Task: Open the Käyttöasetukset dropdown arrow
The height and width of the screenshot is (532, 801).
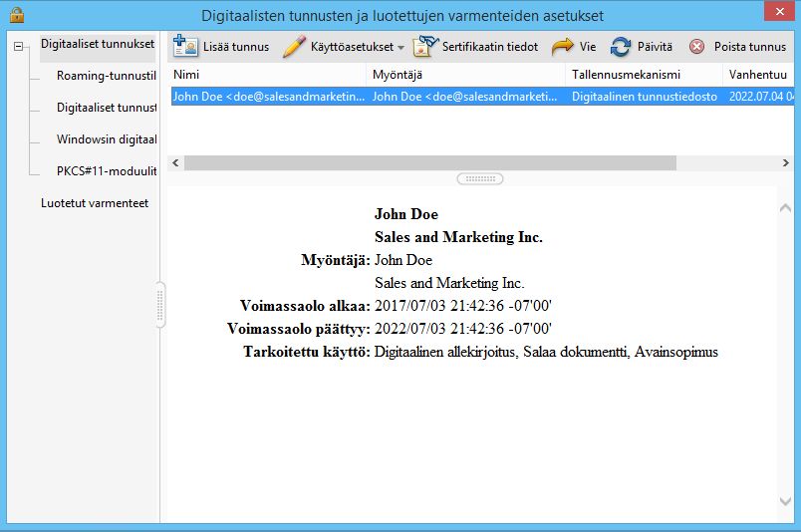Action: click(x=401, y=48)
